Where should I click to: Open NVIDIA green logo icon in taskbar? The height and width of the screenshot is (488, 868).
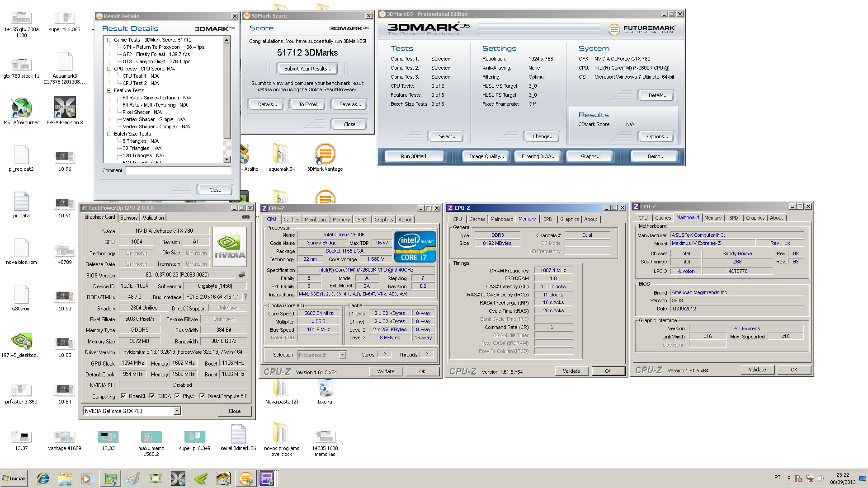(201, 479)
